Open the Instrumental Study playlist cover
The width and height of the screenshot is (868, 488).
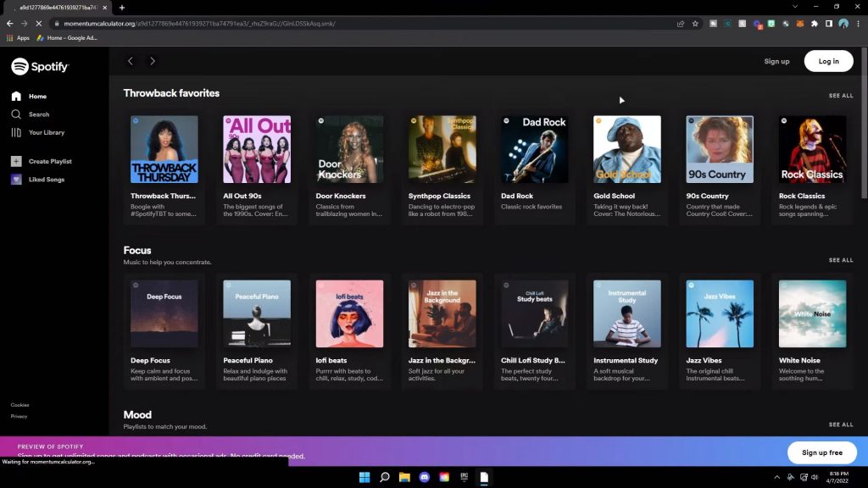click(x=627, y=313)
